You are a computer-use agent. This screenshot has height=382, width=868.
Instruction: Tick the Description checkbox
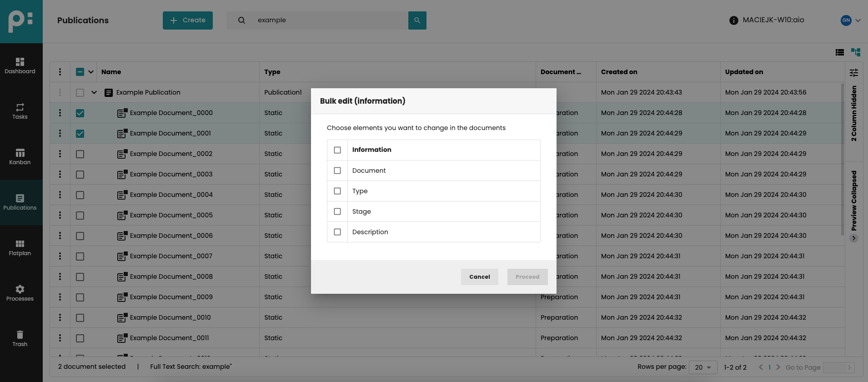[337, 232]
